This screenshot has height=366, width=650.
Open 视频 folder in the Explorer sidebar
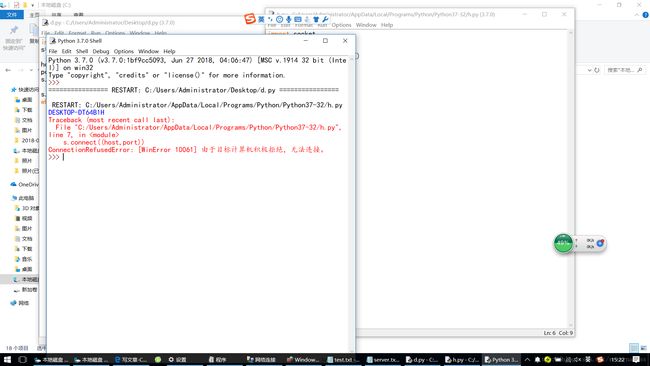(x=24, y=218)
